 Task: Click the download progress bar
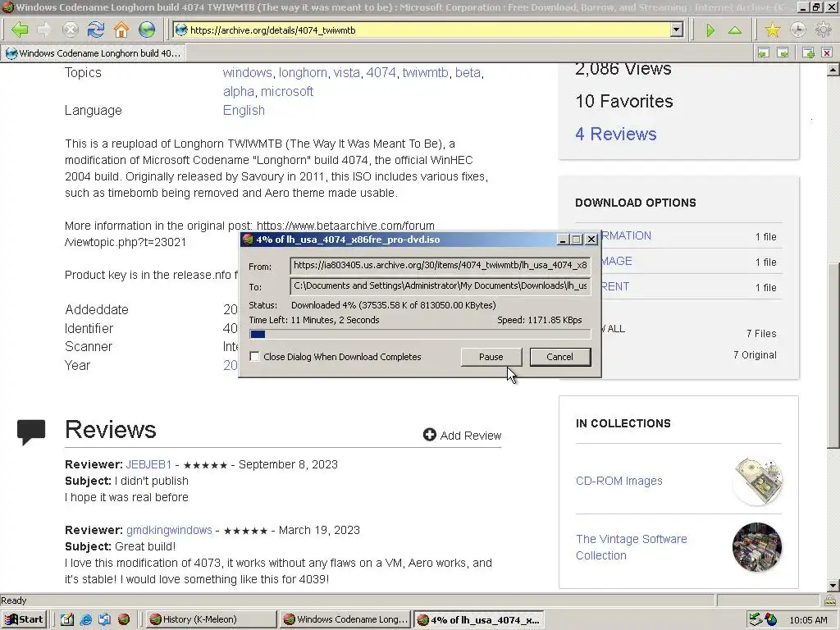pos(420,335)
